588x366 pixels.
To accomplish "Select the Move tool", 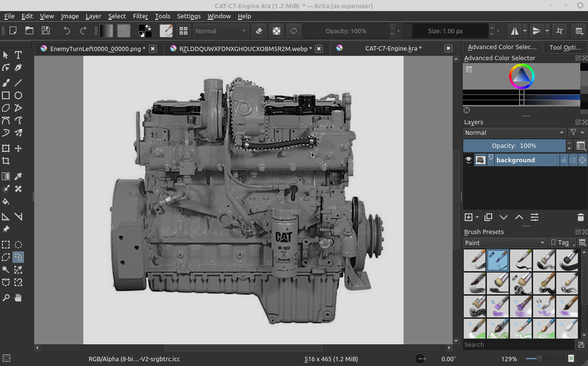I will click(18, 148).
